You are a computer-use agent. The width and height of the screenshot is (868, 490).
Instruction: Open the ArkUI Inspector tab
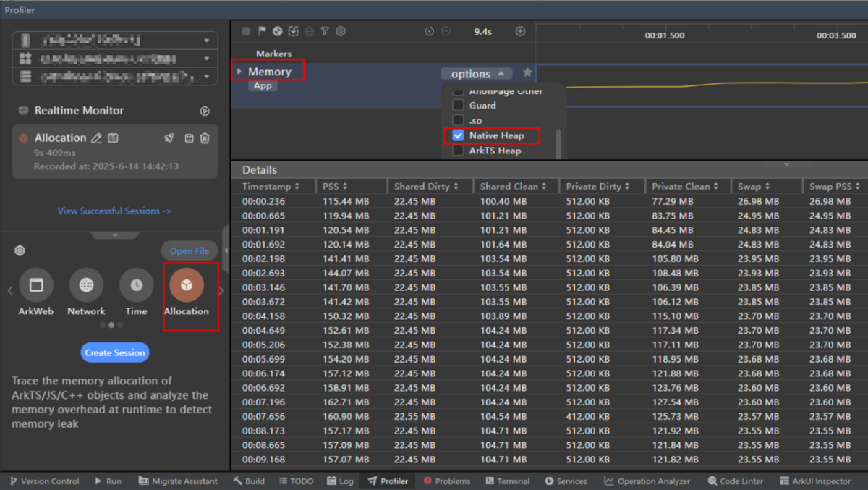816,481
